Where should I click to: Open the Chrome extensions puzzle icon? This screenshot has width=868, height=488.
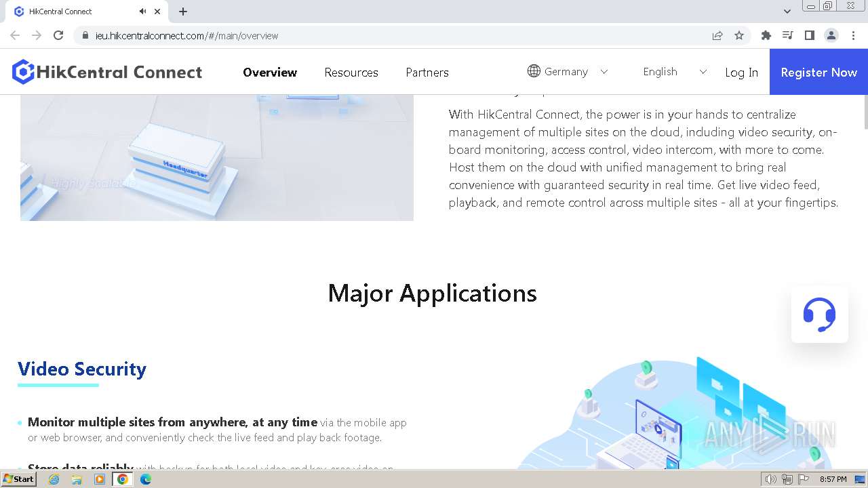click(x=766, y=35)
